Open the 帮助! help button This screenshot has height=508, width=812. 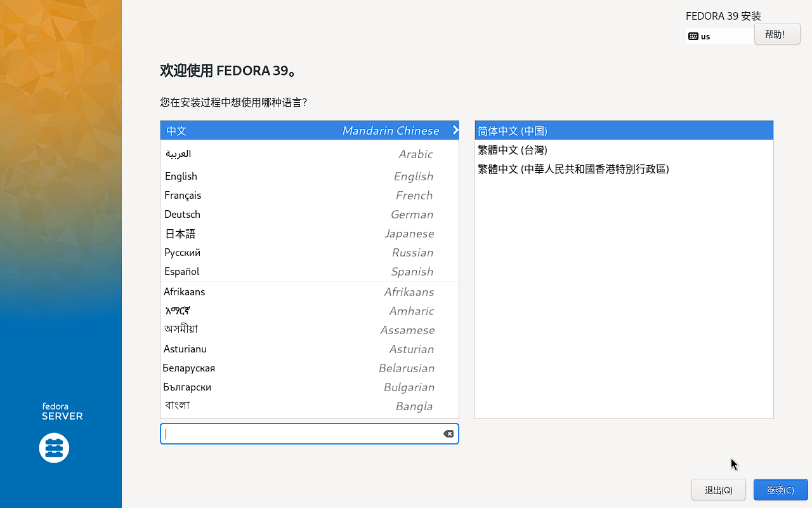[x=777, y=34]
